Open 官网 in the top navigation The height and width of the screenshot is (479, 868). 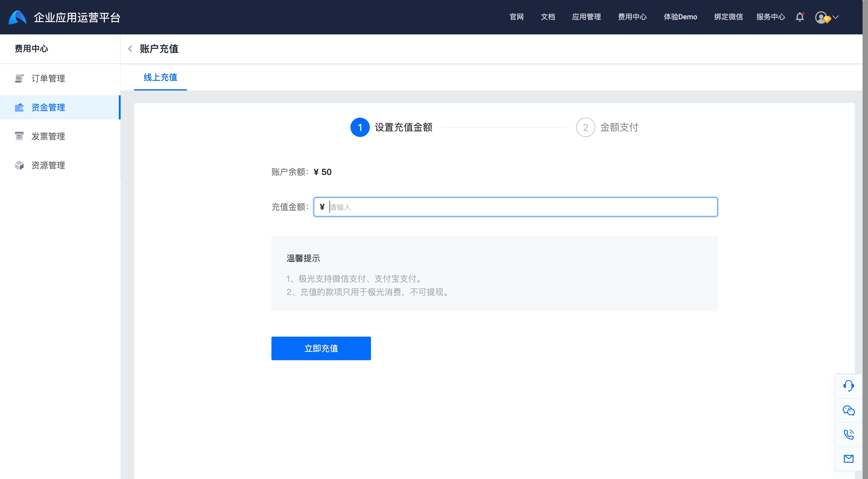pos(517,17)
